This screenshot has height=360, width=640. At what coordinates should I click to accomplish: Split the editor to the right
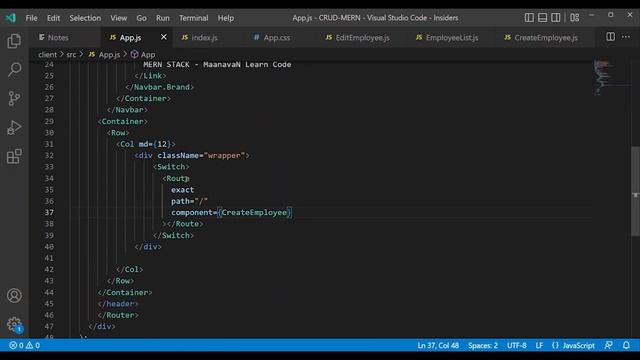click(x=610, y=37)
